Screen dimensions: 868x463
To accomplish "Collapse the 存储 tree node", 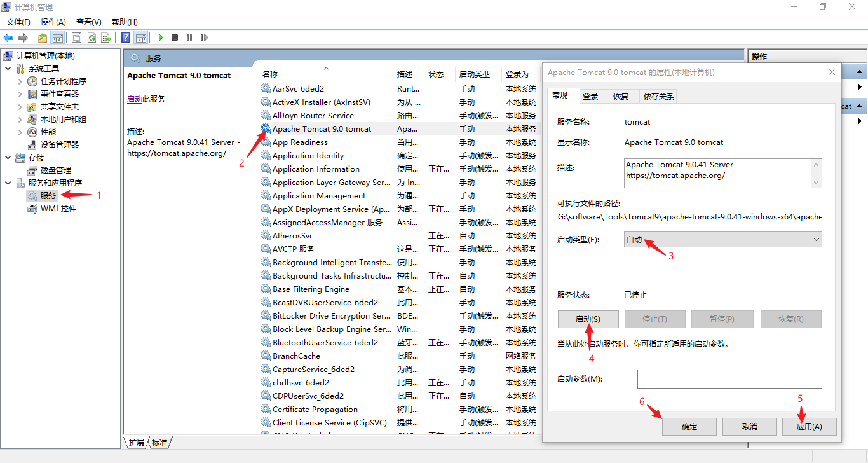I will click(x=8, y=157).
